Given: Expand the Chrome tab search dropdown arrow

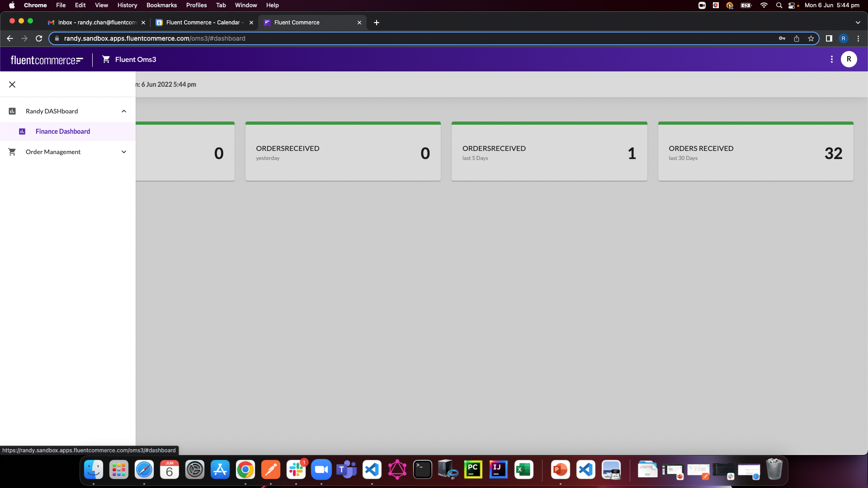Looking at the screenshot, I should click(858, 23).
